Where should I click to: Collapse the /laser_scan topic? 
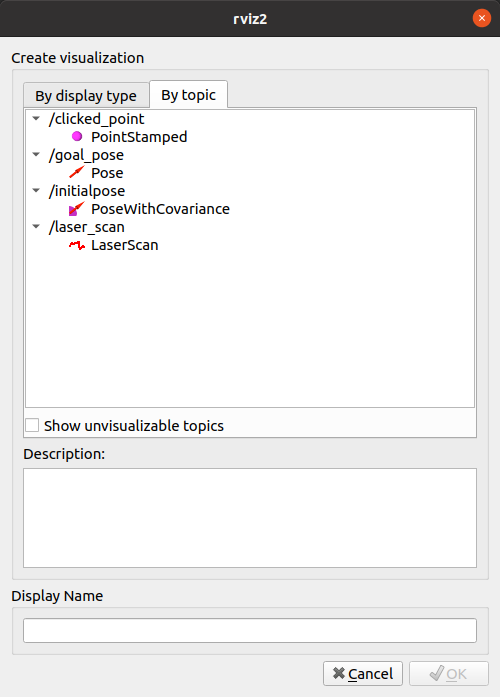(x=36, y=227)
